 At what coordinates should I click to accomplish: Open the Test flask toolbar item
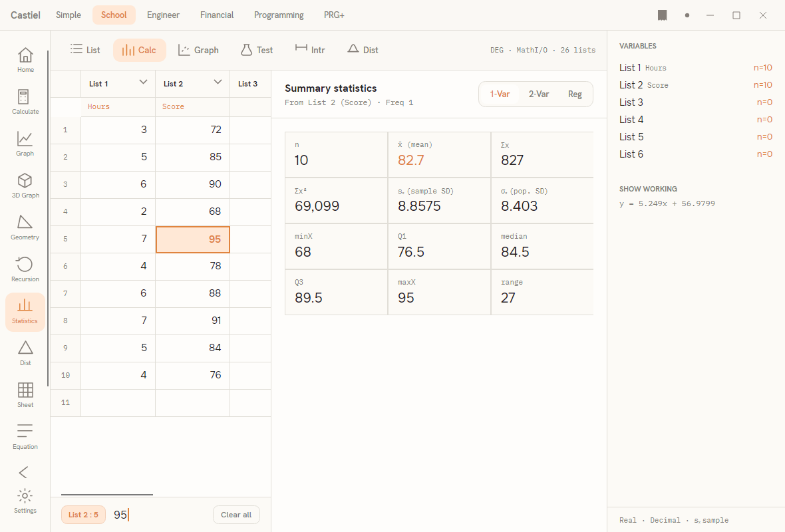pos(257,50)
